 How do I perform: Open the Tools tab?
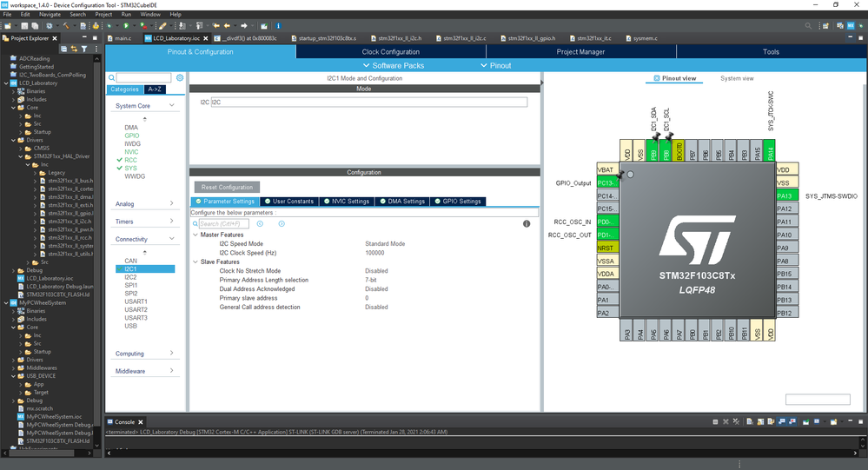[x=771, y=51]
